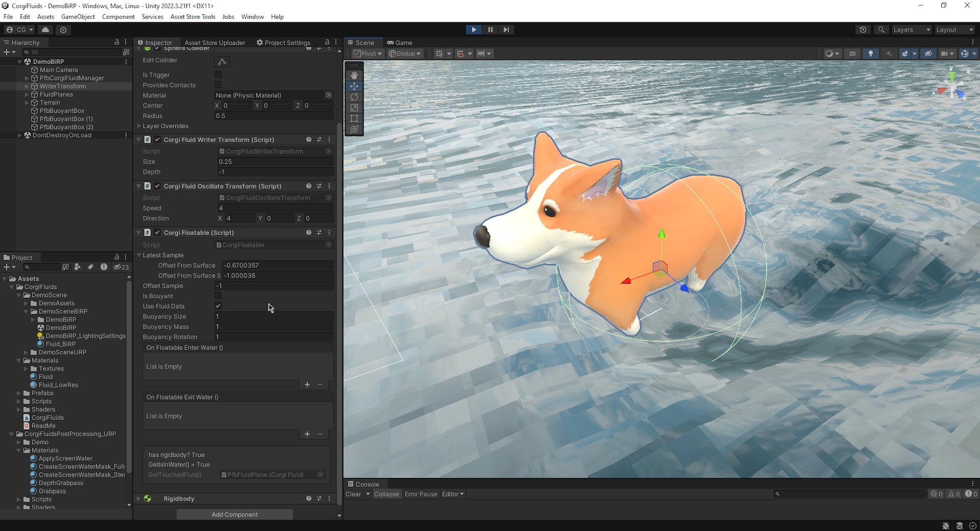The height and width of the screenshot is (531, 980).
Task: Click Clear in Console
Action: tap(353, 494)
